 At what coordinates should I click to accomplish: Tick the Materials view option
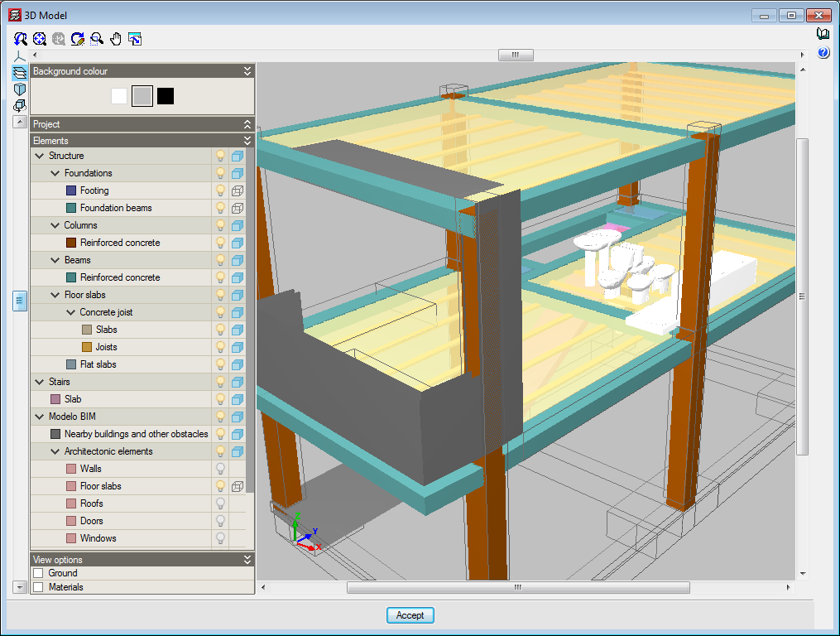(x=38, y=587)
